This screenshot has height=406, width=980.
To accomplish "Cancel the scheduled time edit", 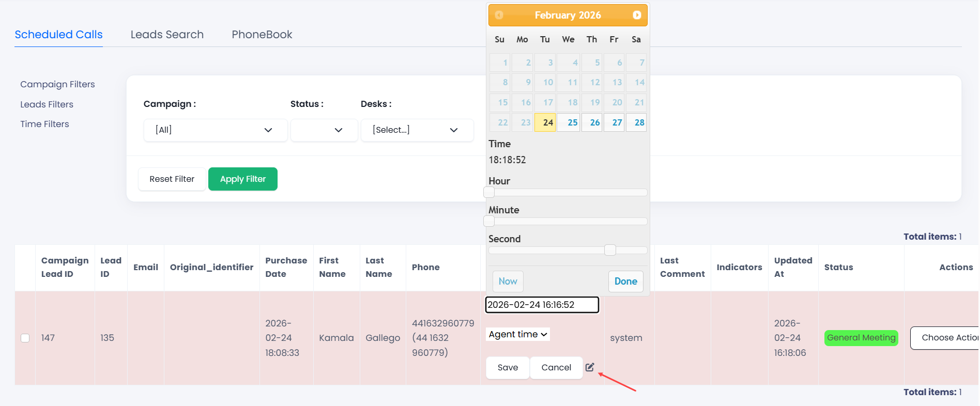I will [x=556, y=368].
